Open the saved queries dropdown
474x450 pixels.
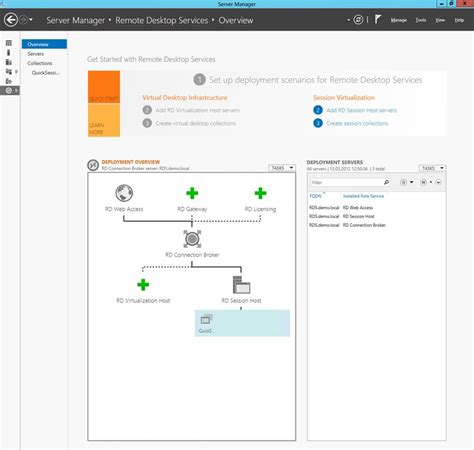[426, 182]
